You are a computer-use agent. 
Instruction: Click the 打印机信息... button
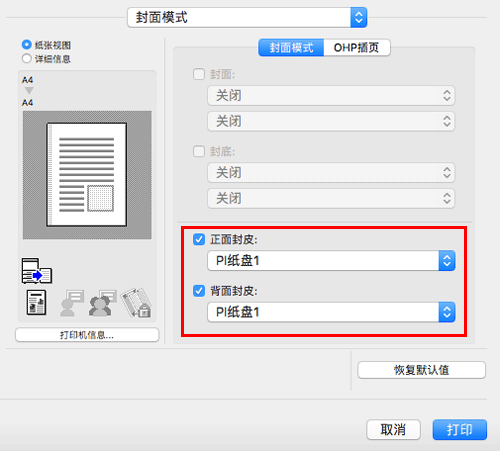[x=87, y=335]
